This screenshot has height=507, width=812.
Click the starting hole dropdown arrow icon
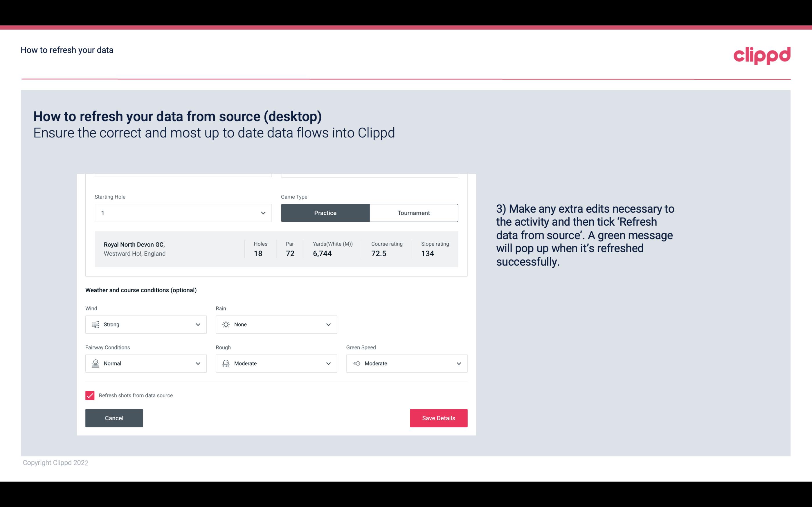click(262, 213)
